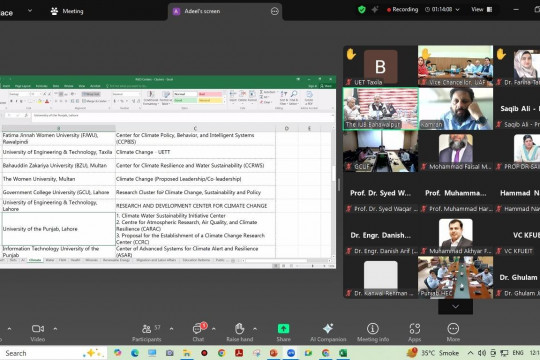This screenshot has height=360, width=540.
Task: Select Normal page view in Excel status bar
Action: coord(276,266)
